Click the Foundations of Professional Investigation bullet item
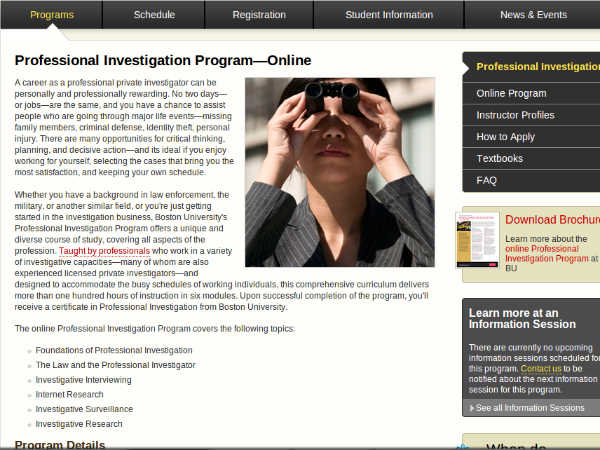The width and height of the screenshot is (600, 450). [114, 350]
